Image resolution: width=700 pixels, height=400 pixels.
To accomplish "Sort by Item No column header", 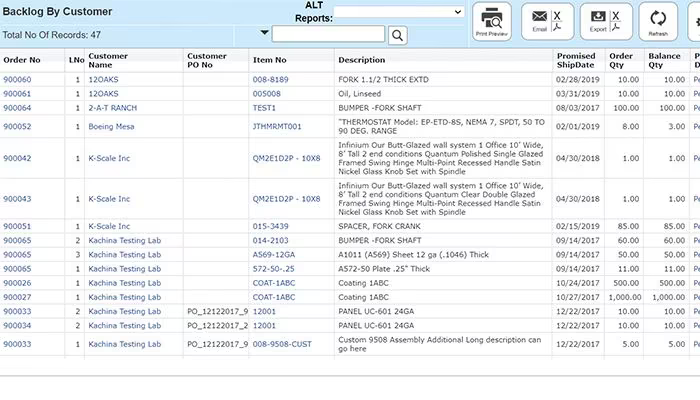I will (270, 60).
